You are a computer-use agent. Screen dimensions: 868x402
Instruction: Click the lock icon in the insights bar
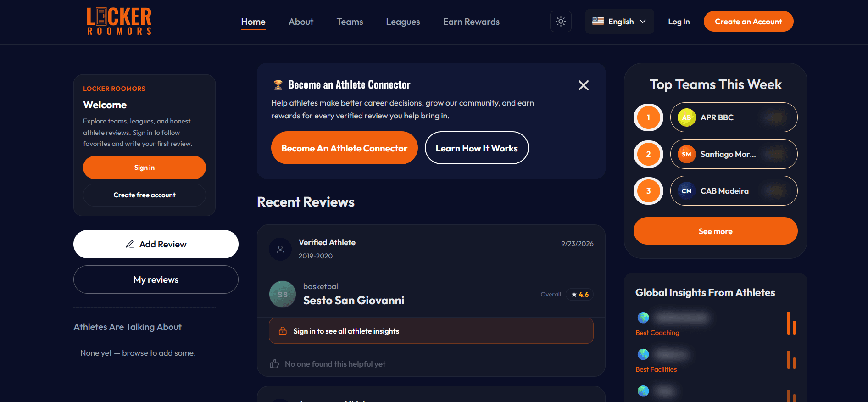[283, 331]
